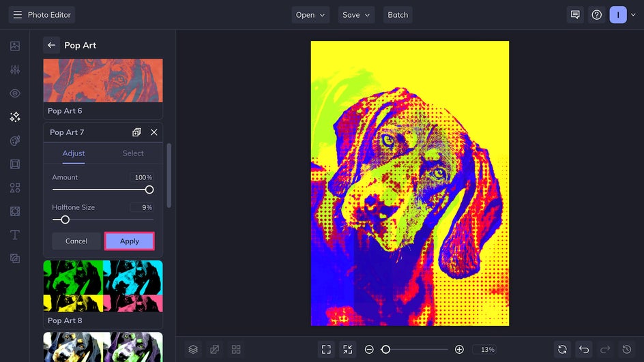The image size is (644, 362).
Task: Open the Textures sidebar icon
Action: [15, 258]
